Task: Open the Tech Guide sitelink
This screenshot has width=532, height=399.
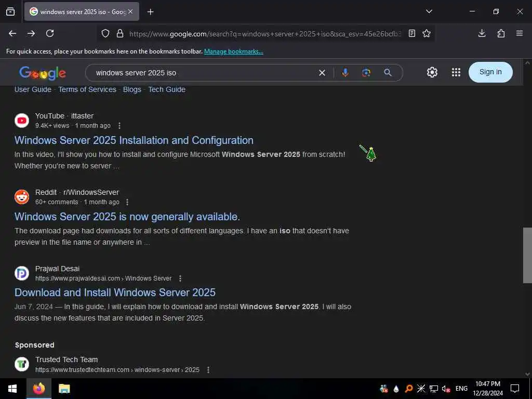Action: pos(167,89)
